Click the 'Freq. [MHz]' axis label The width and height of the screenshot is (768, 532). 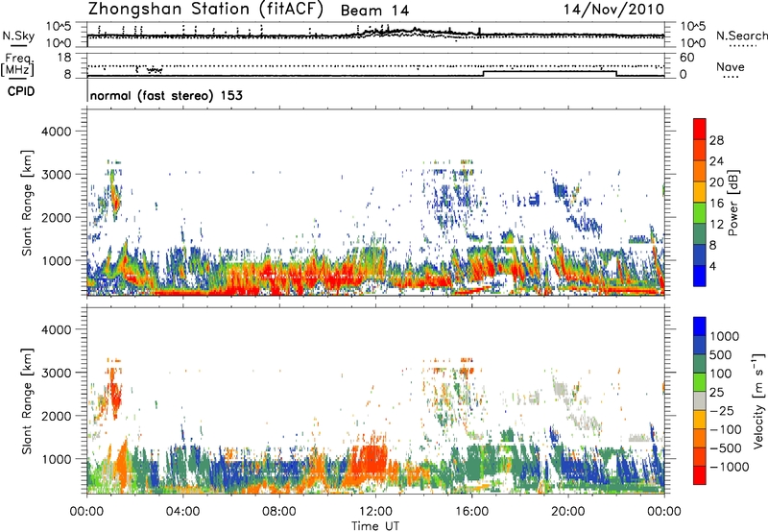[x=17, y=65]
